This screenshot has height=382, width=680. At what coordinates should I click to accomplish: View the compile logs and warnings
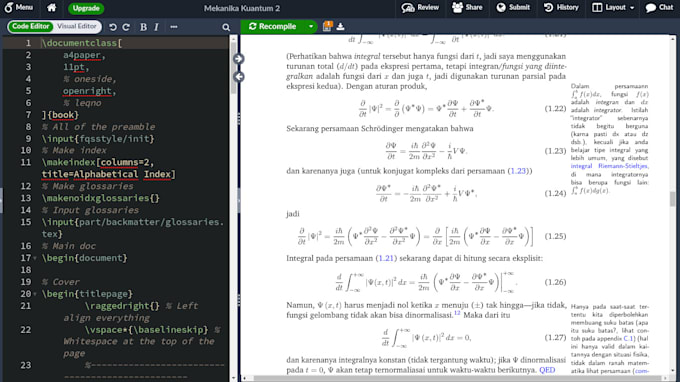click(x=327, y=26)
